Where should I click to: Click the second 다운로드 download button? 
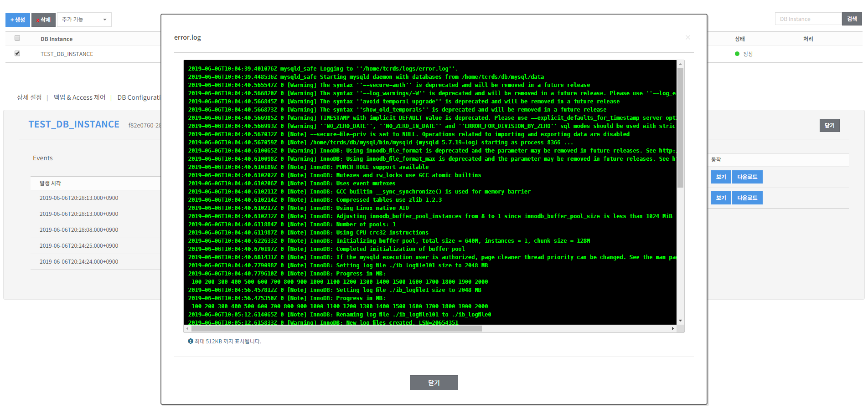[x=747, y=198]
